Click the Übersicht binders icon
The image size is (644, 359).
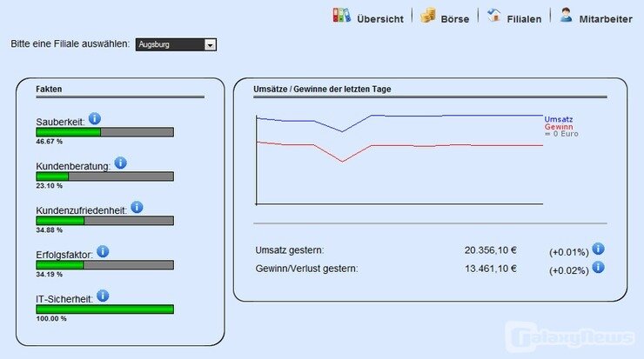342,16
